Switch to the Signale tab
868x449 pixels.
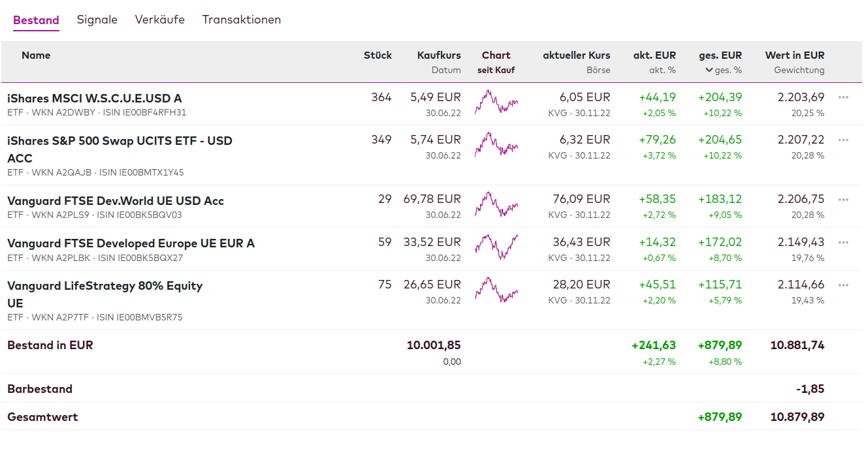97,20
